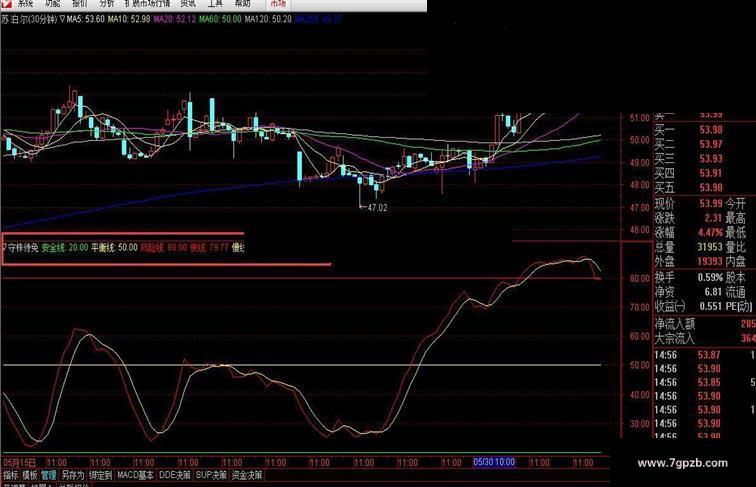Select the highlighted 管理 tab
The image size is (756, 487).
(48, 475)
